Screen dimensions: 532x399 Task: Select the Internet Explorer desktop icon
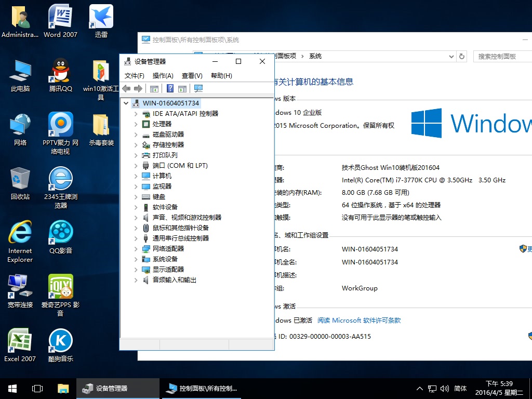point(20,242)
